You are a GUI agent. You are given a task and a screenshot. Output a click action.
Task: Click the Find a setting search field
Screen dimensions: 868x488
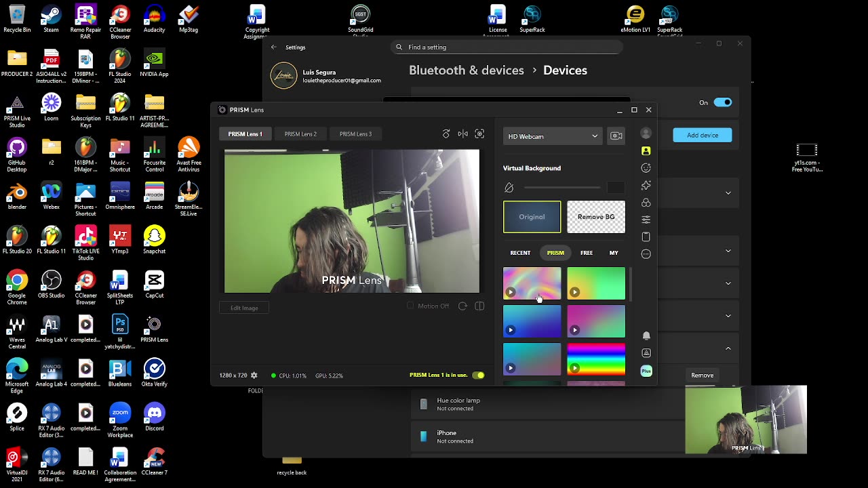point(507,47)
